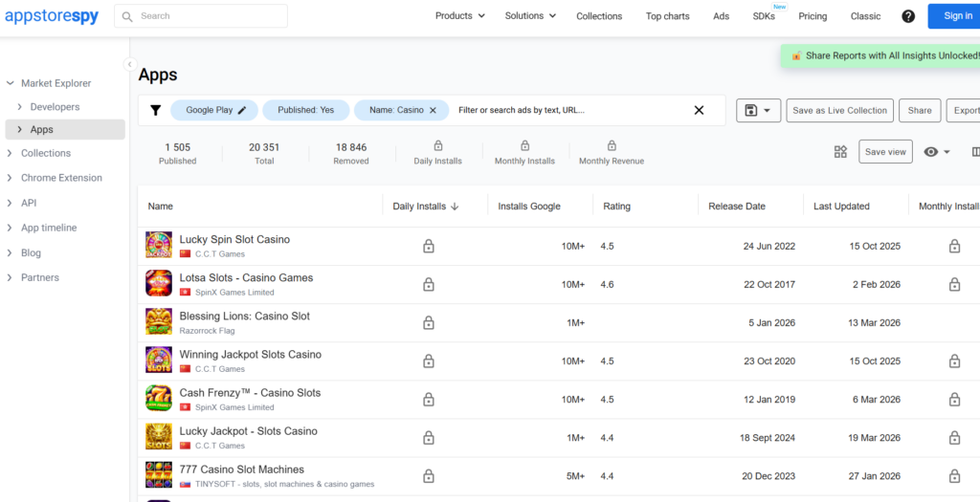Viewport: 980px width, 502px height.
Task: Click the top Search input field
Action: coord(201,16)
